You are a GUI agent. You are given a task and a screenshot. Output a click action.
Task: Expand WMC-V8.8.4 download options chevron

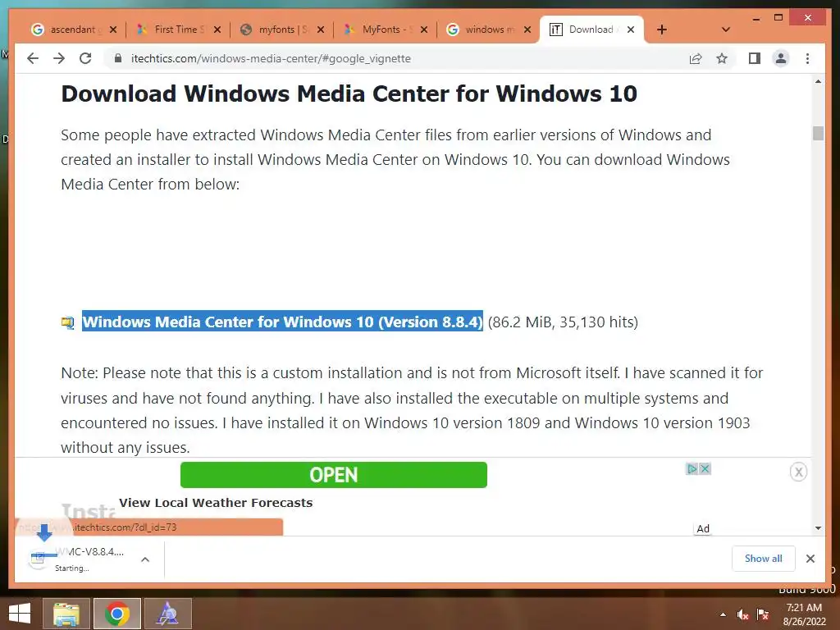coord(144,559)
